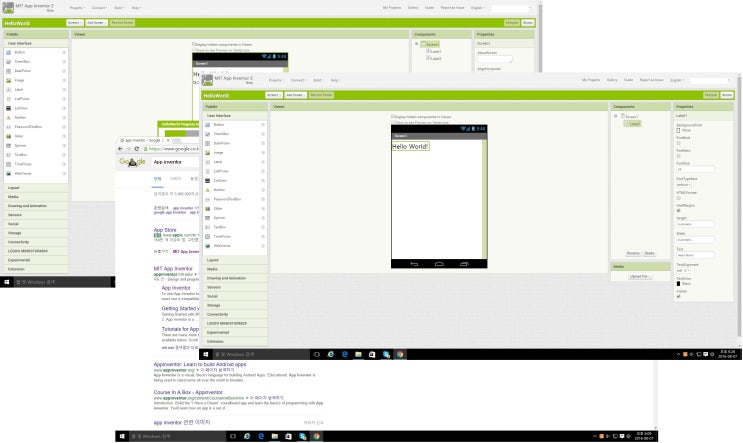This screenshot has width=743, height=443.
Task: Expand Sensors category in front window palette
Action: point(235,287)
